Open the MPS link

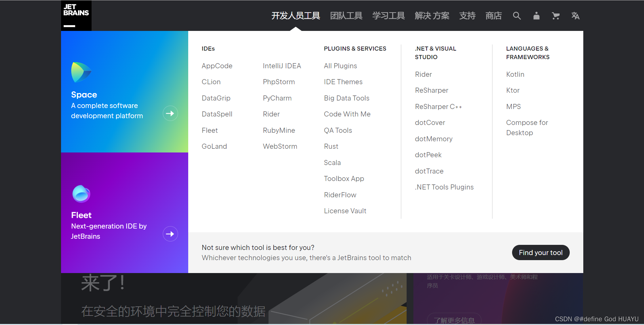click(513, 107)
